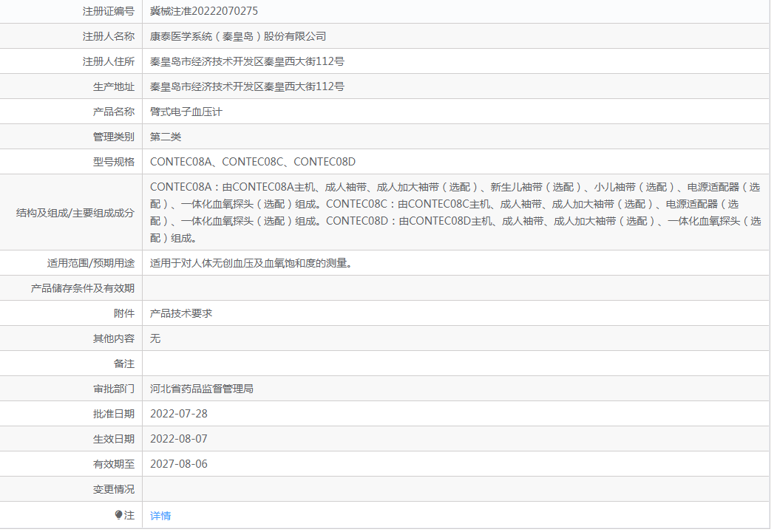This screenshot has width=777, height=532.
Task: Click the 结构及组成 description paragraph
Action: pos(455,213)
